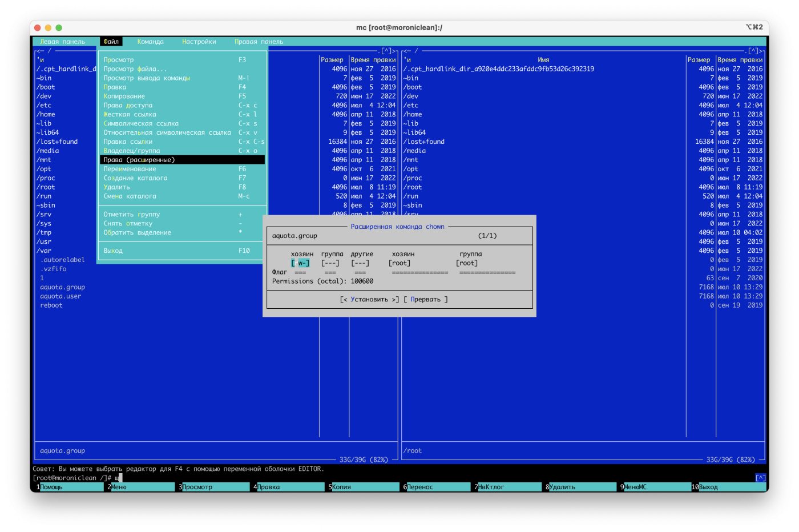Select the группа permission flags field
Image resolution: width=799 pixels, height=532 pixels.
(330, 263)
